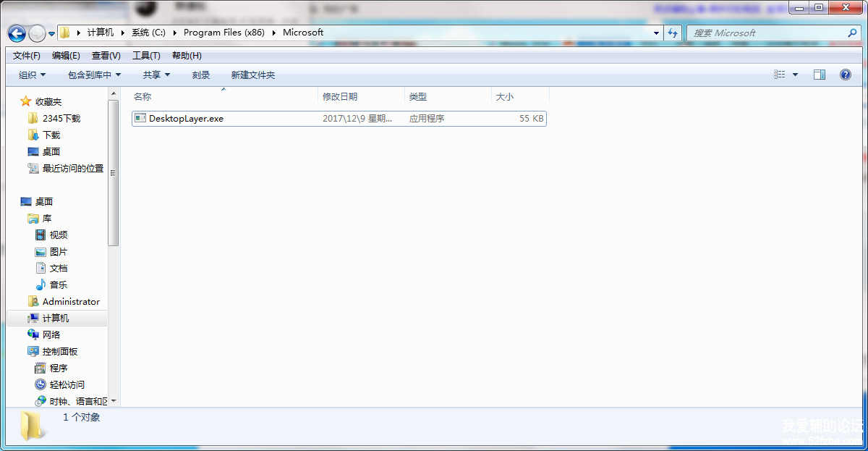Image resolution: width=868 pixels, height=451 pixels.
Task: Select 系统 (C:) in the address breadcrumb
Action: point(148,33)
